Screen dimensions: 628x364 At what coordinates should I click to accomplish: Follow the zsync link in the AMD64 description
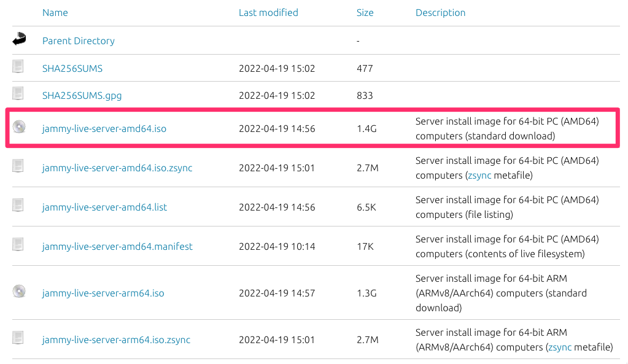[479, 176]
